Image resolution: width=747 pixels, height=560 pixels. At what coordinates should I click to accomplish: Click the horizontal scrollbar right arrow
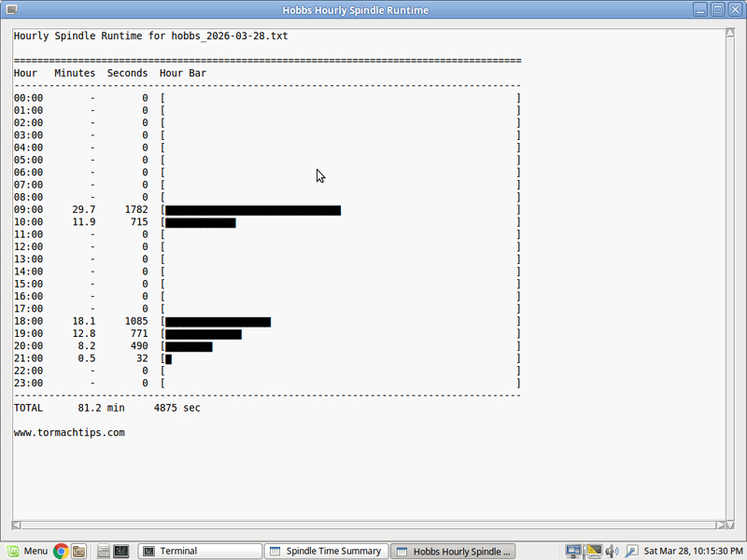point(719,525)
